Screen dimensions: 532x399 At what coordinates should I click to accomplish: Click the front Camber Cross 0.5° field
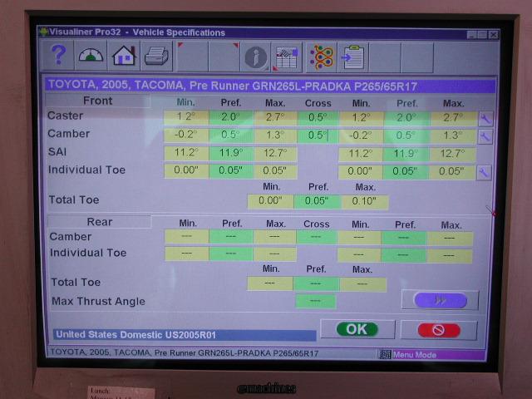(318, 135)
